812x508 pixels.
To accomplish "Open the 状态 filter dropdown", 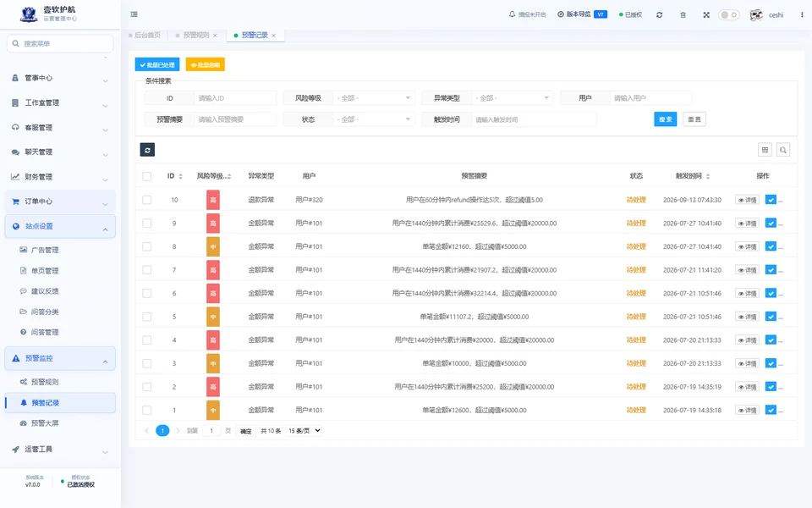I will (373, 119).
